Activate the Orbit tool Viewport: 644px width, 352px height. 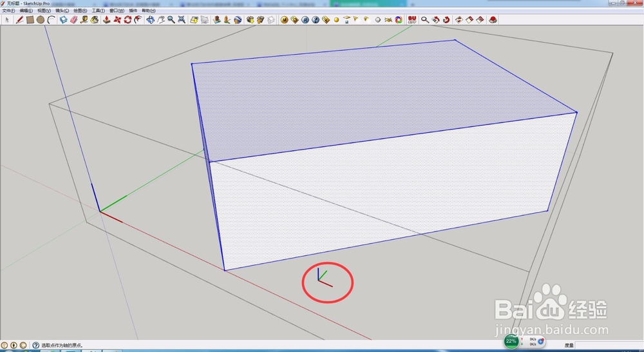pos(150,20)
